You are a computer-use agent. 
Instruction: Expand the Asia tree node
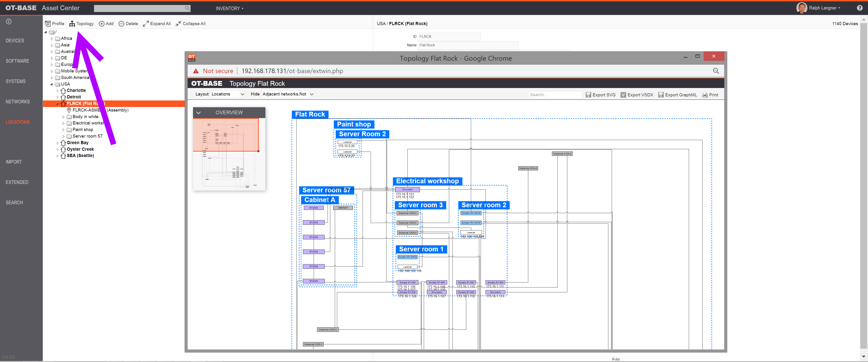[52, 45]
